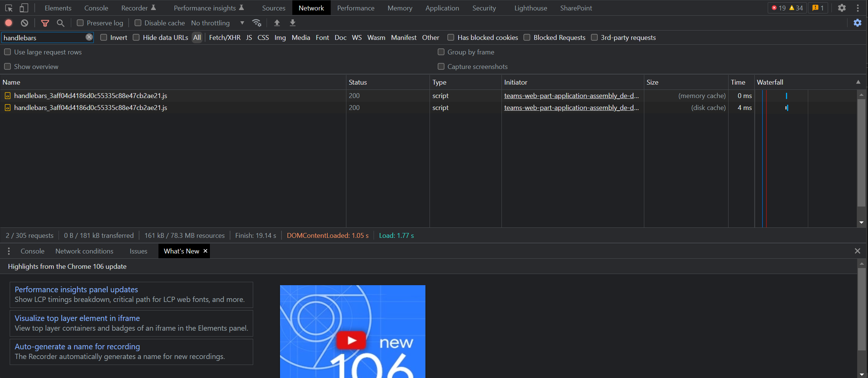The height and width of the screenshot is (378, 868).
Task: Open memory cache row initiator link
Action: click(x=571, y=96)
